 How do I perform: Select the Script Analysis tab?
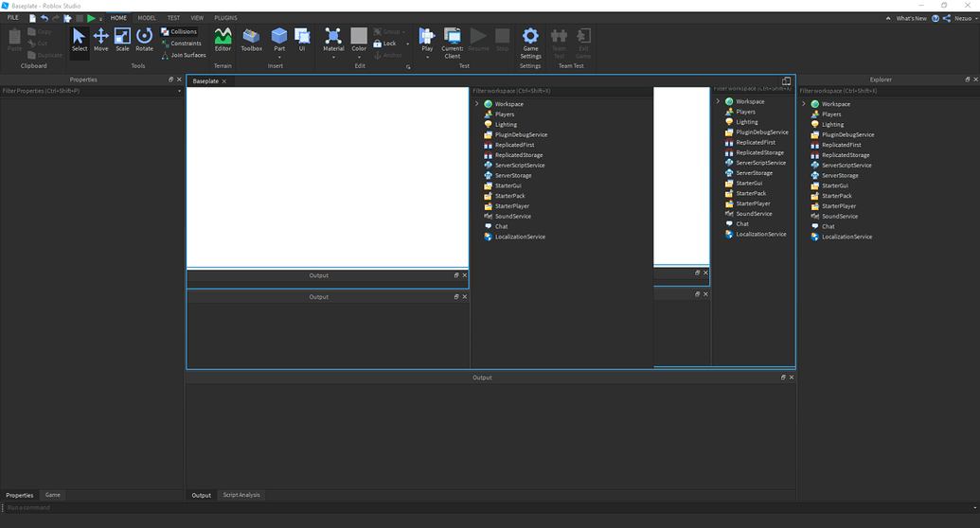click(x=241, y=495)
